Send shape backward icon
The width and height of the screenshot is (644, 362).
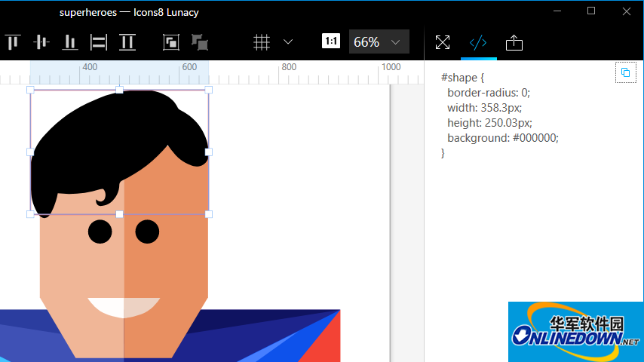pyautogui.click(x=200, y=42)
